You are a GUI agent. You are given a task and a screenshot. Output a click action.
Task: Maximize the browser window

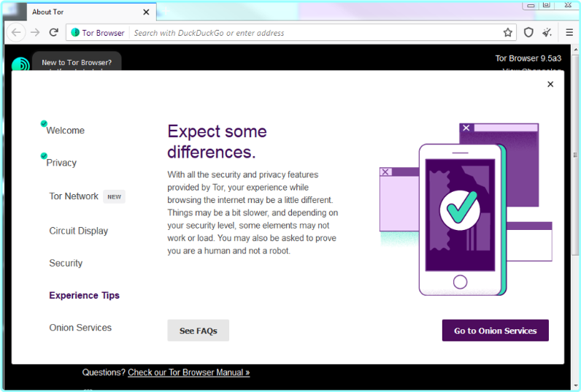point(546,5)
